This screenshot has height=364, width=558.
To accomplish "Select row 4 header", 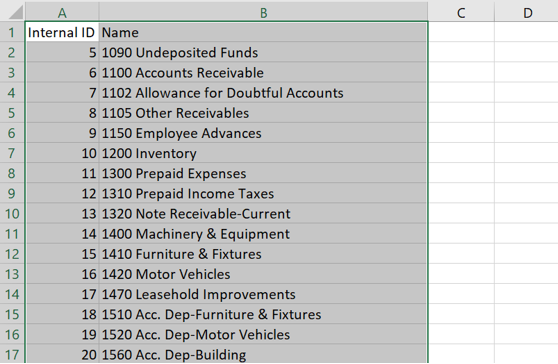I will coord(12,93).
